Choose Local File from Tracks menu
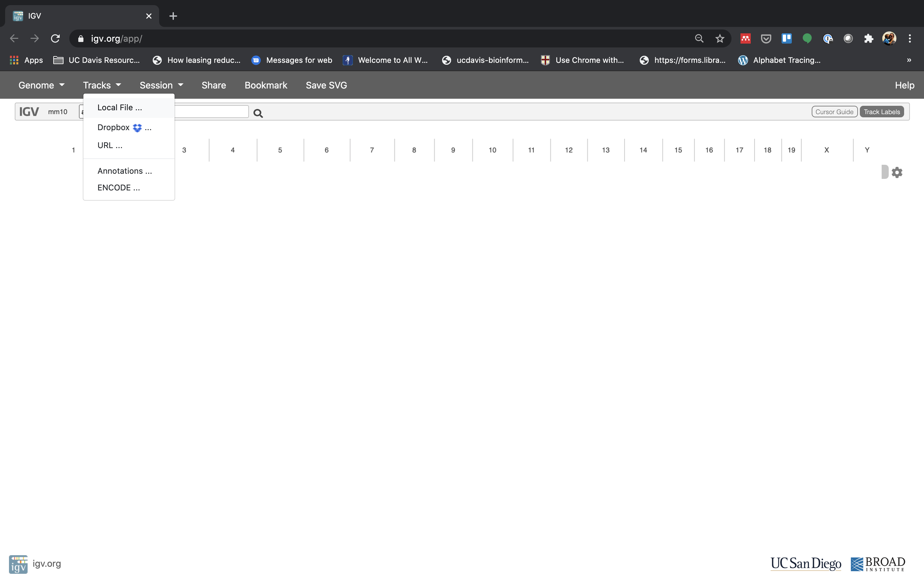 119,108
